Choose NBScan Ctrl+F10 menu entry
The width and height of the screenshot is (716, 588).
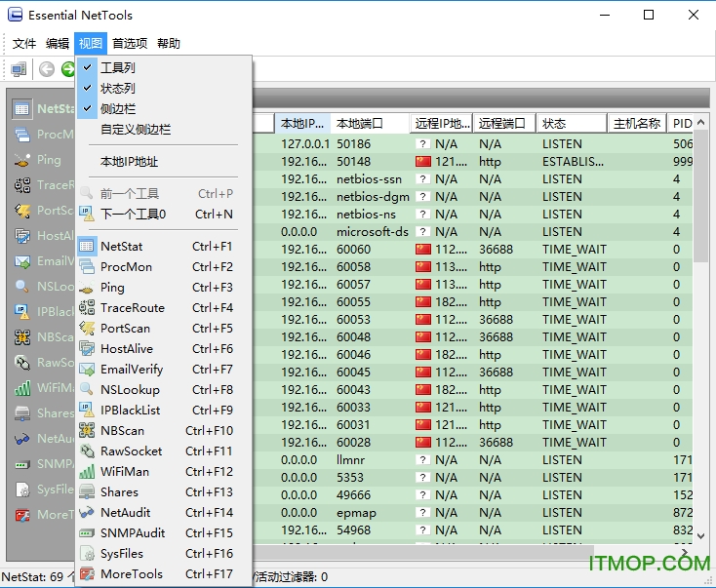click(164, 430)
